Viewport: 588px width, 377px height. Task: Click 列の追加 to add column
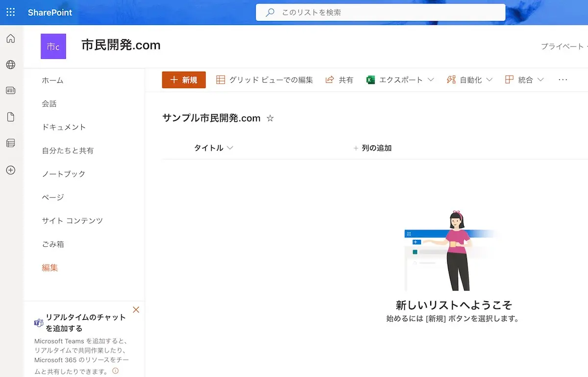click(x=372, y=148)
